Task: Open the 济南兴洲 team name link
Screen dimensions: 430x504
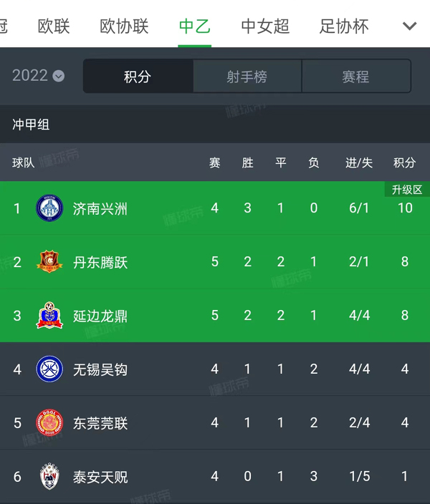Action: tap(100, 209)
